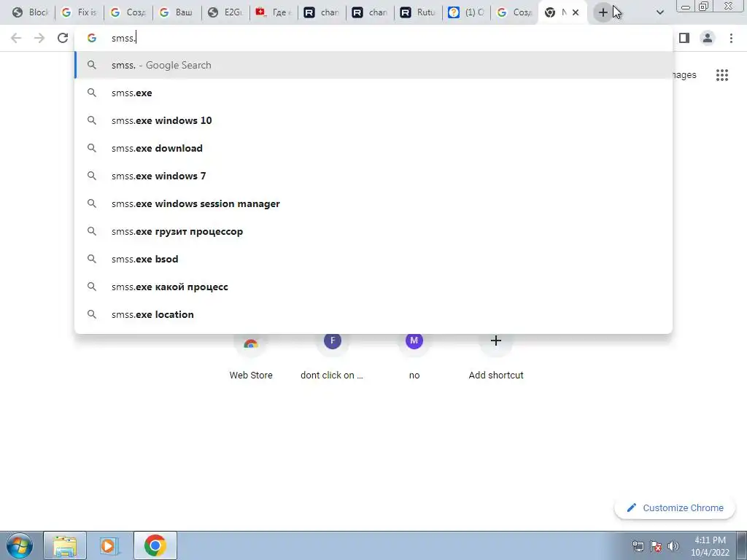Open the side panel icon

pyautogui.click(x=684, y=38)
